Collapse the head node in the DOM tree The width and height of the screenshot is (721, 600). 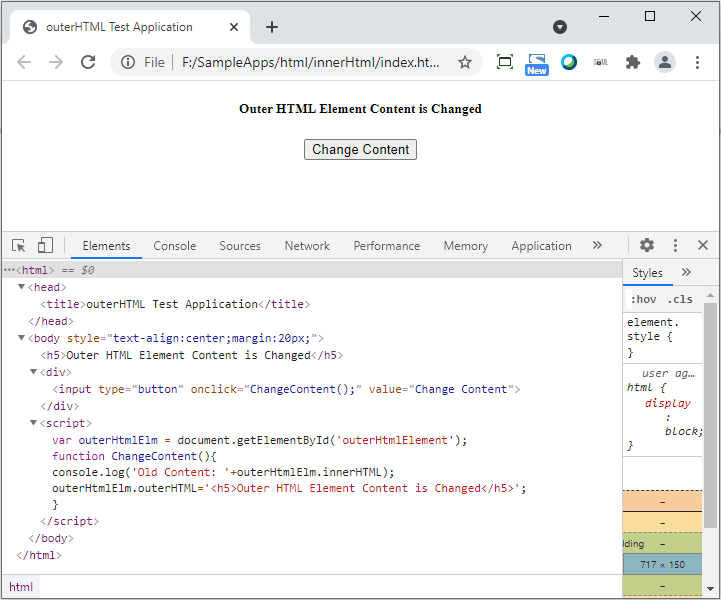(21, 287)
